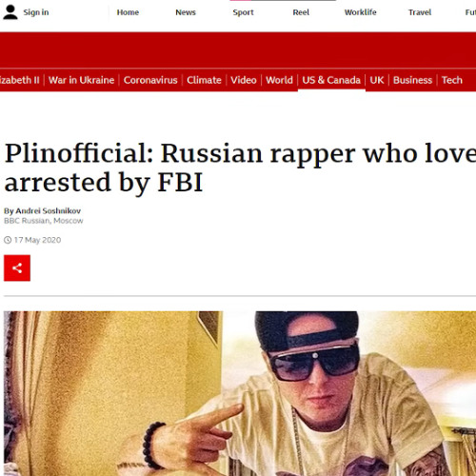Open the Travel section
476x476 pixels.
(x=420, y=12)
